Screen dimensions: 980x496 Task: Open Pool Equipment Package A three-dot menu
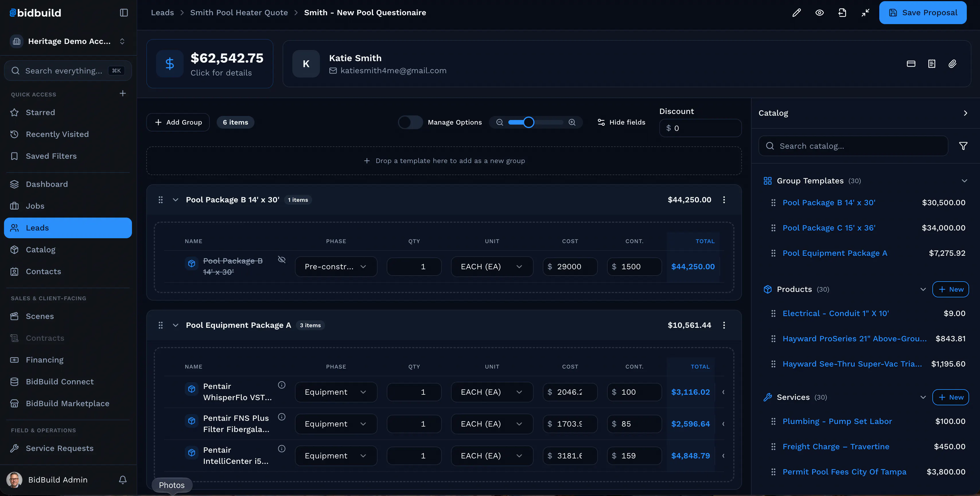724,325
